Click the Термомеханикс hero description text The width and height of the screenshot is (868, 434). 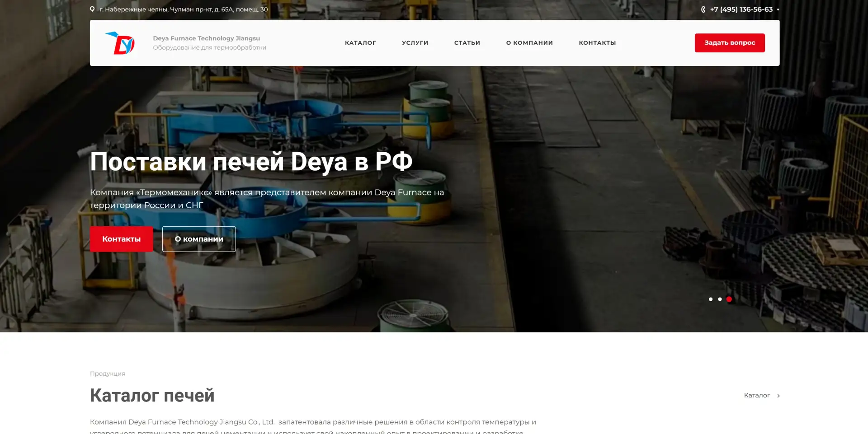tap(267, 199)
